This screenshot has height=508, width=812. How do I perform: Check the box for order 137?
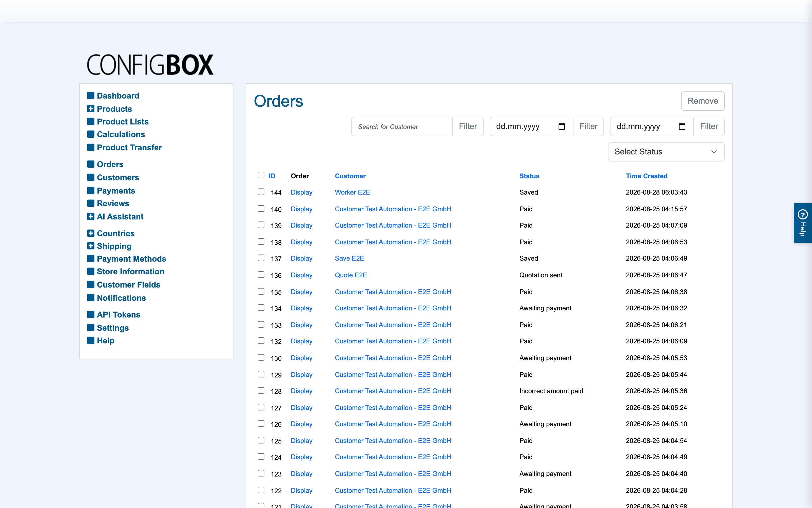click(261, 258)
